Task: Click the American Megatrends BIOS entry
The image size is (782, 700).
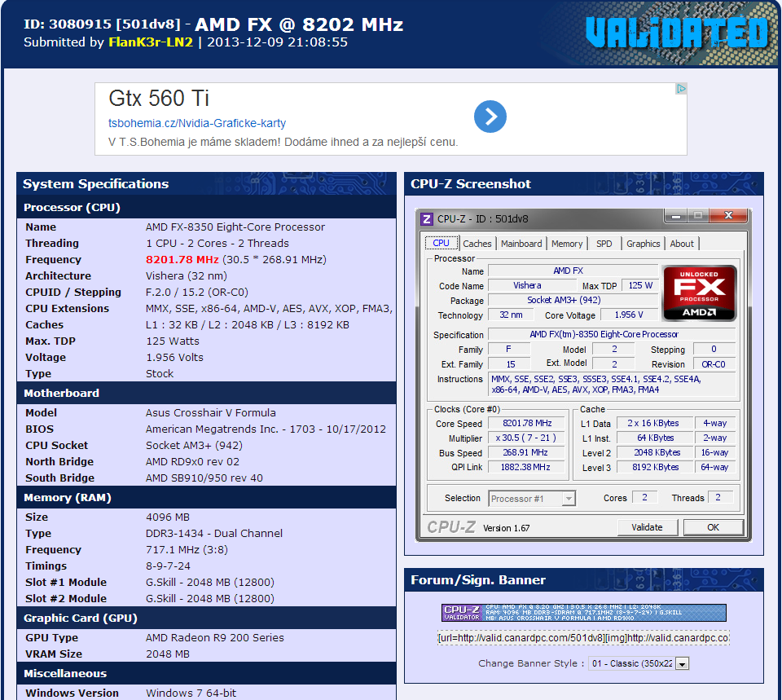Action: pos(266,429)
